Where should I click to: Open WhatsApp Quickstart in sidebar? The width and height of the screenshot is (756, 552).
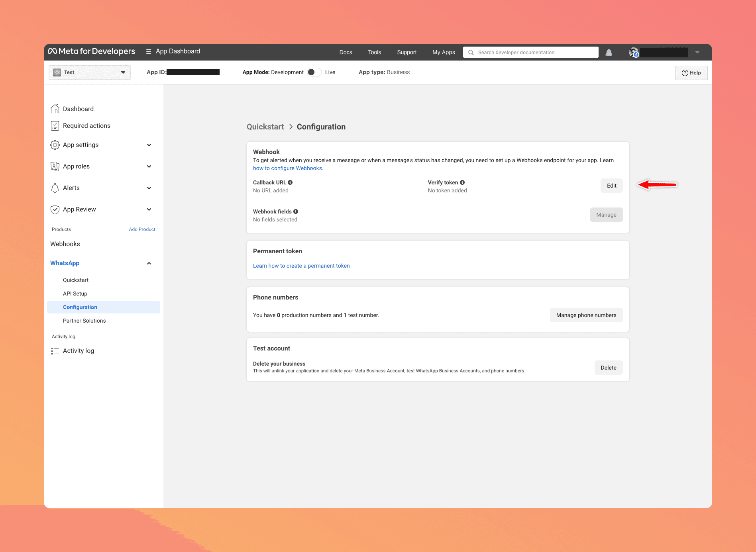76,280
